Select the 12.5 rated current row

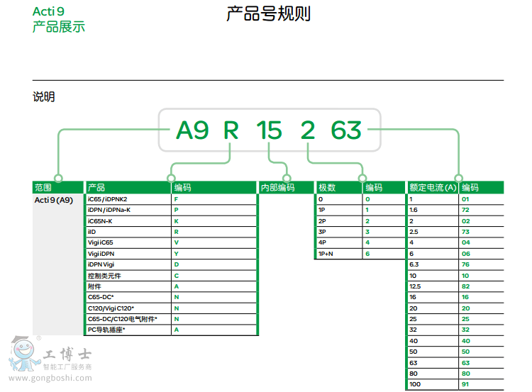coord(432,286)
